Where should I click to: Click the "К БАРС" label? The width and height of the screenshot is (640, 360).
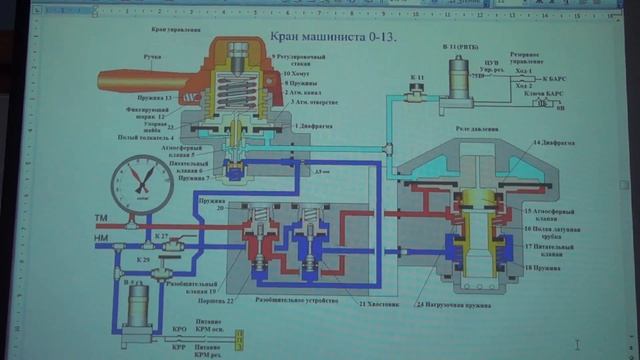click(554, 79)
